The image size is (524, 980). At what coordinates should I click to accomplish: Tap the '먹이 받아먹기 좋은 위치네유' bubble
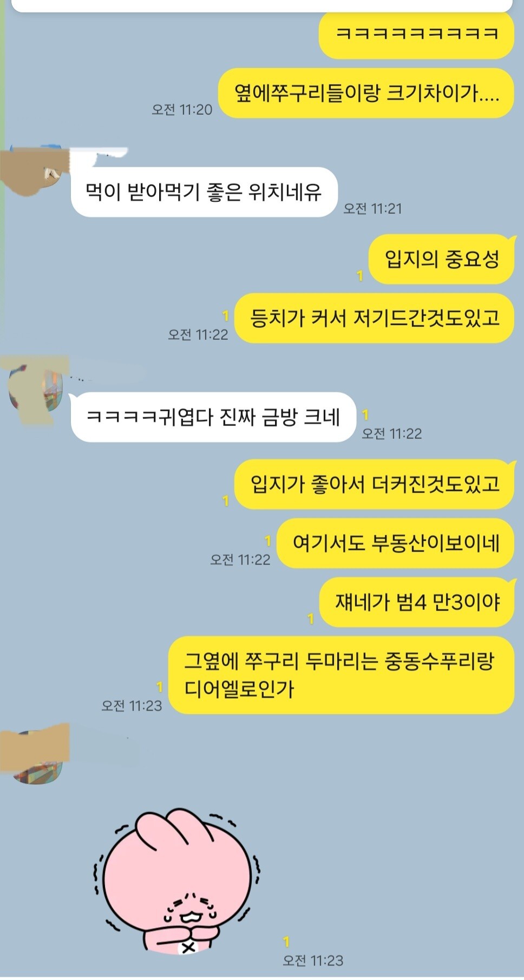pyautogui.click(x=204, y=192)
